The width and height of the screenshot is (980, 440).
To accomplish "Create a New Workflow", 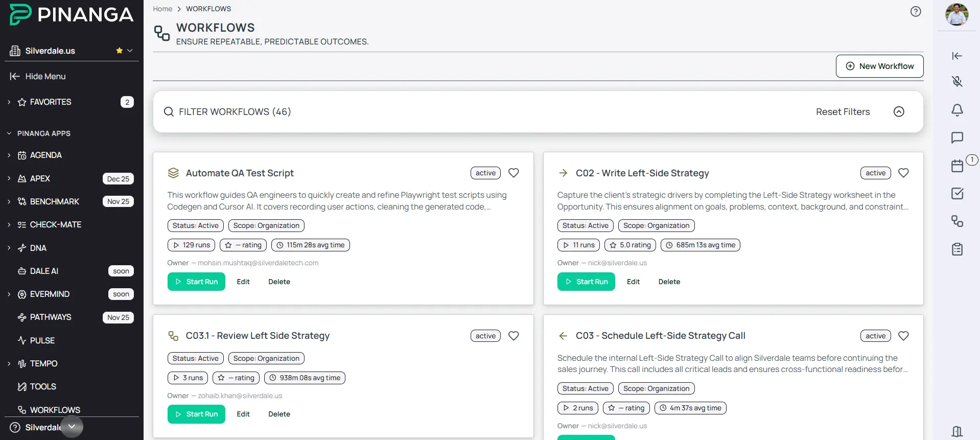I will pyautogui.click(x=879, y=66).
